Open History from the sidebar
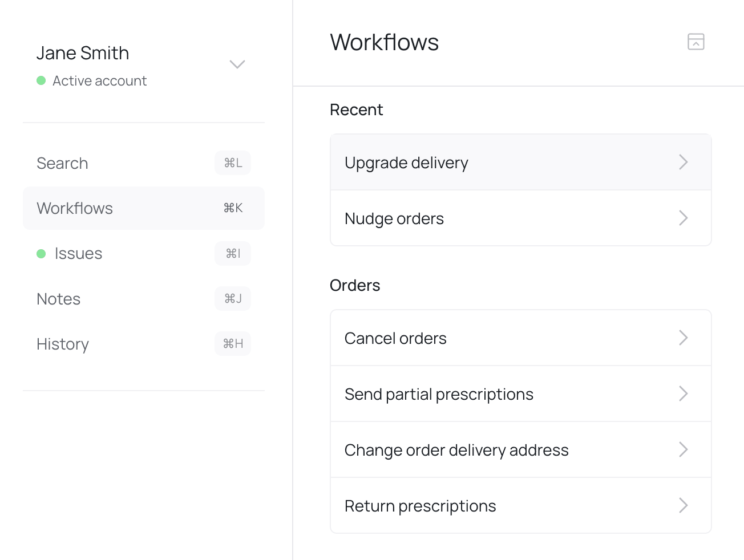This screenshot has width=744, height=560. [62, 343]
